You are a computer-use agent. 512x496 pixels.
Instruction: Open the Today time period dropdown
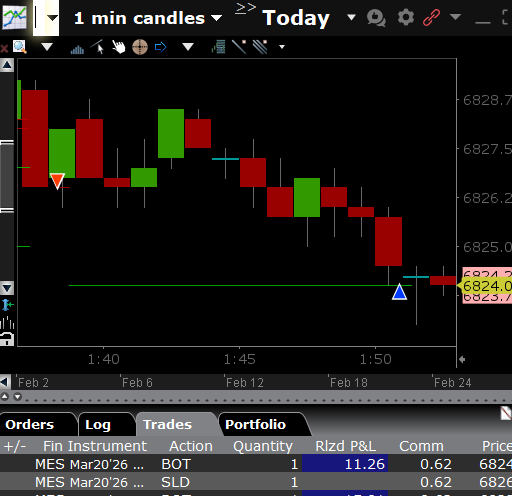point(351,17)
